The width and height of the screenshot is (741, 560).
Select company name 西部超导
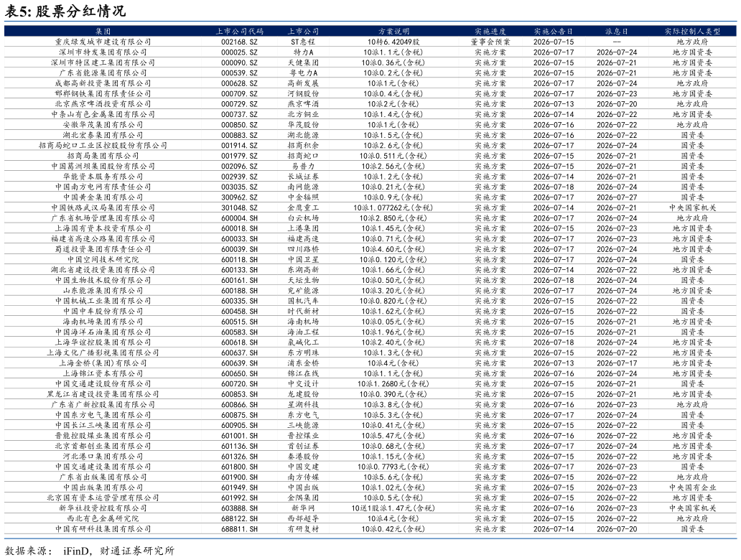[x=304, y=518]
